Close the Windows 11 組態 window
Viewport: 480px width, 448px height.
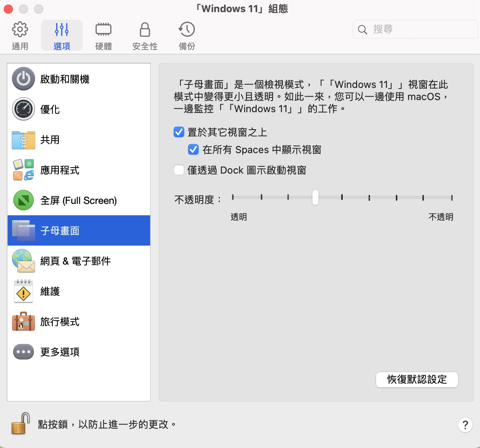click(x=8, y=9)
